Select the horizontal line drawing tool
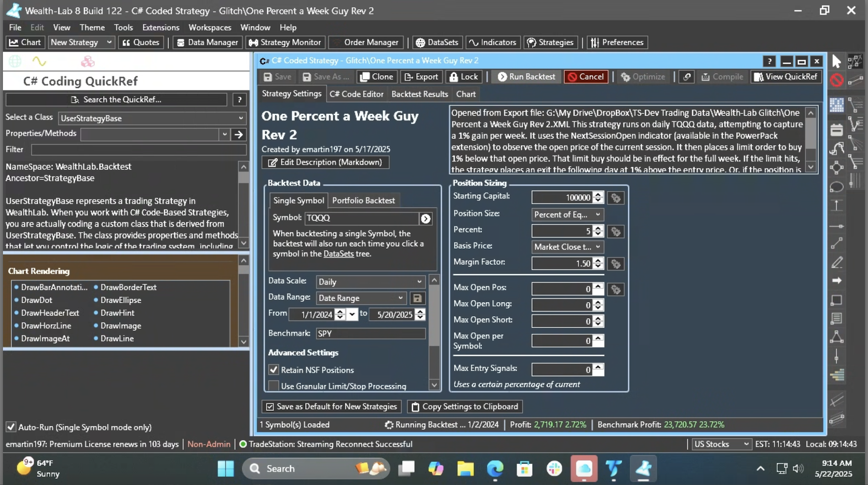This screenshot has width=868, height=485. [836, 226]
